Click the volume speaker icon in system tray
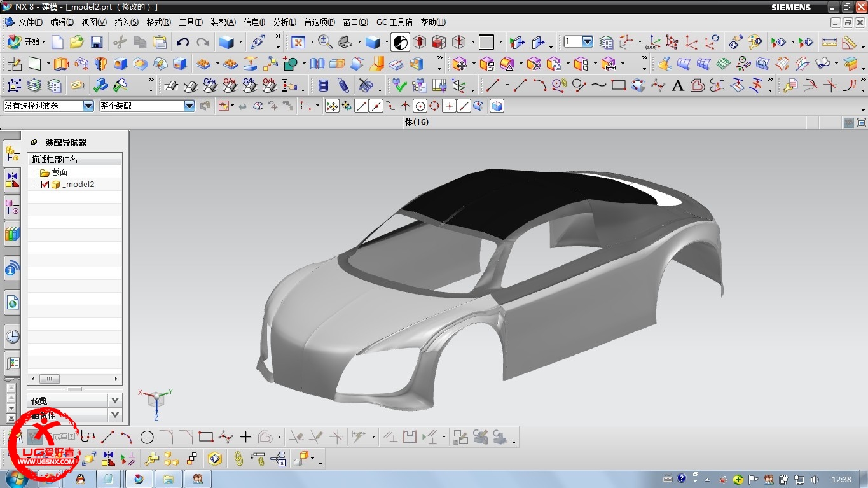This screenshot has width=868, height=488. pyautogui.click(x=815, y=479)
